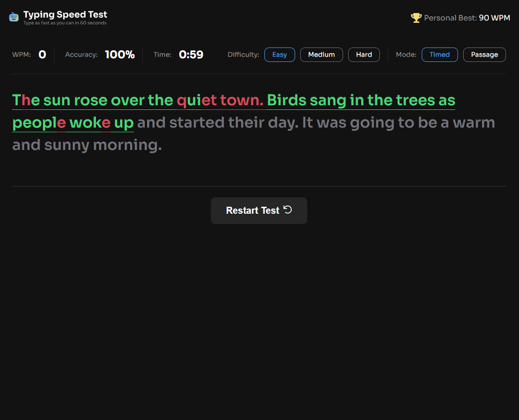Click the word 'Birds' in the passage
The height and width of the screenshot is (420, 519).
[x=286, y=100]
